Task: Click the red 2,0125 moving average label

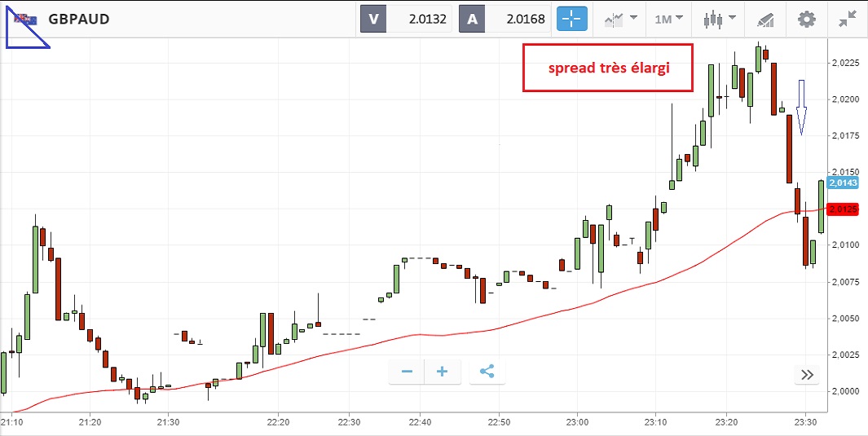Action: tap(843, 209)
